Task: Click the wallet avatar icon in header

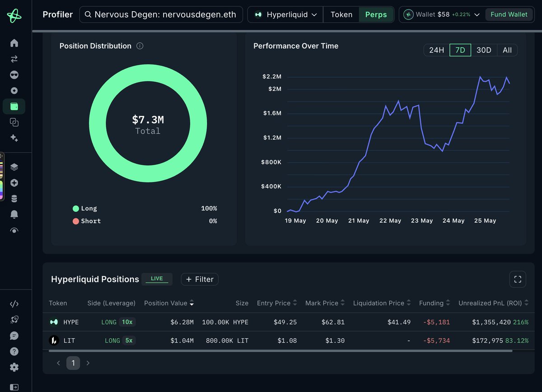Action: pyautogui.click(x=408, y=14)
